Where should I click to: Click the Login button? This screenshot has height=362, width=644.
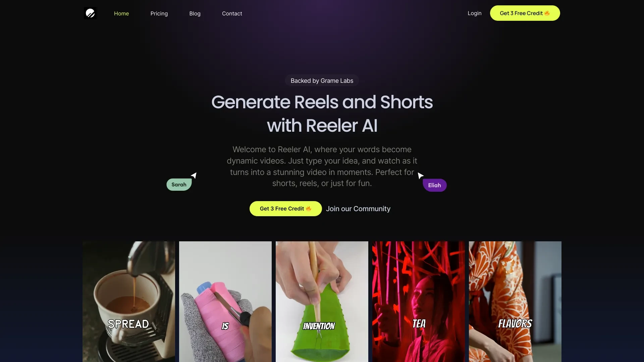click(x=475, y=13)
